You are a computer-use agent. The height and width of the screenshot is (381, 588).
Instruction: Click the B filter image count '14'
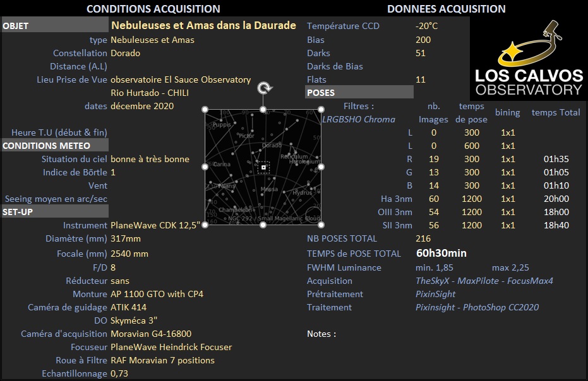click(434, 185)
